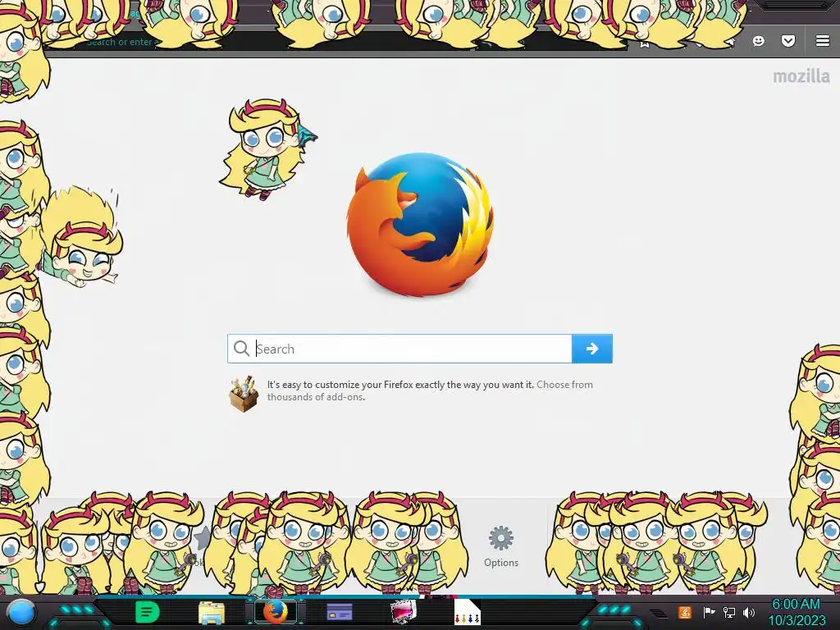840x630 pixels.
Task: Open the Firefox hamburger menu
Action: (822, 41)
